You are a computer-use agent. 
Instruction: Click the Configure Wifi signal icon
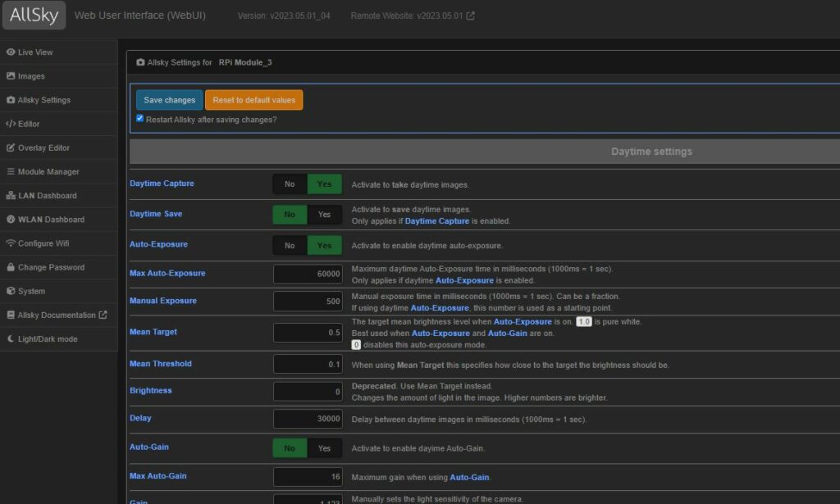[11, 243]
